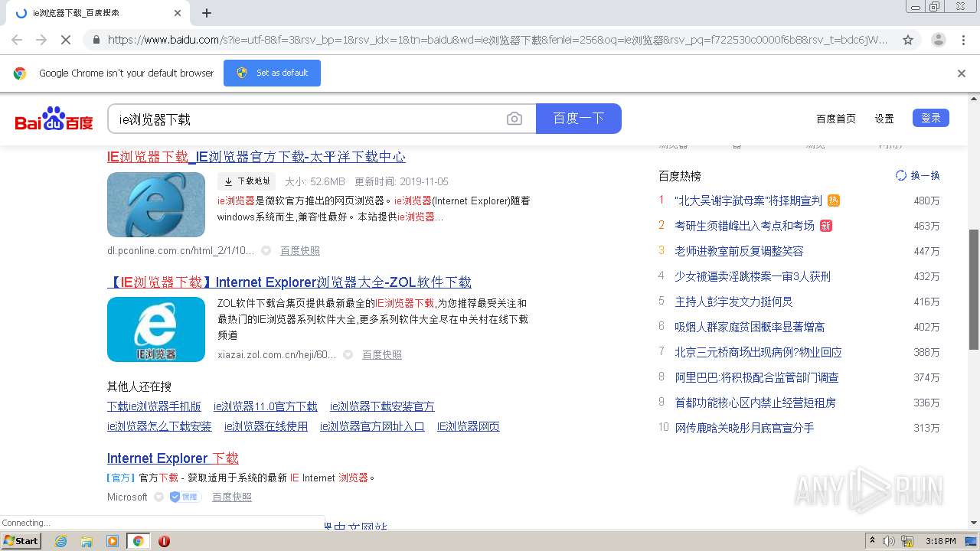The height and width of the screenshot is (551, 980).
Task: Launch Internet Explorer from taskbar
Action: click(x=60, y=541)
